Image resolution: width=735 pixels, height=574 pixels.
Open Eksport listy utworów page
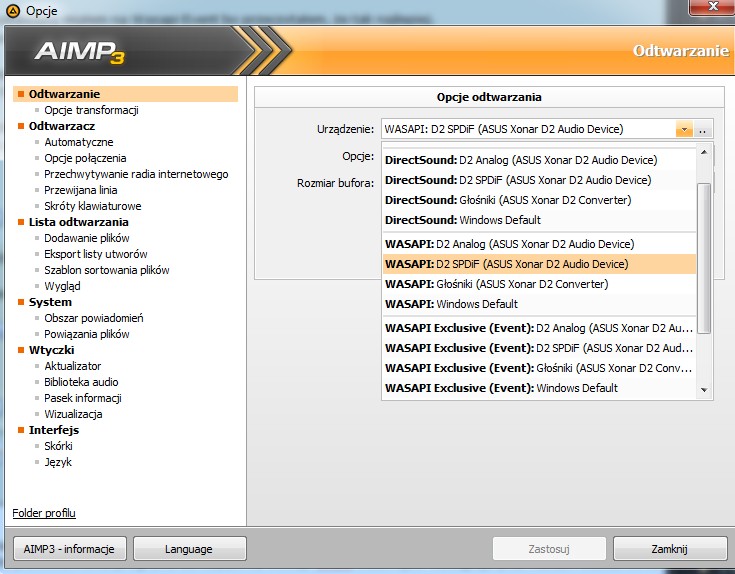click(x=96, y=254)
